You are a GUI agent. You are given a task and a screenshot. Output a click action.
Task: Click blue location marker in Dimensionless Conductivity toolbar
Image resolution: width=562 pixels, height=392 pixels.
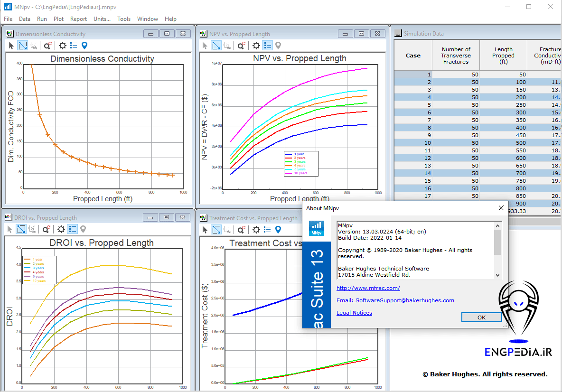tap(84, 46)
